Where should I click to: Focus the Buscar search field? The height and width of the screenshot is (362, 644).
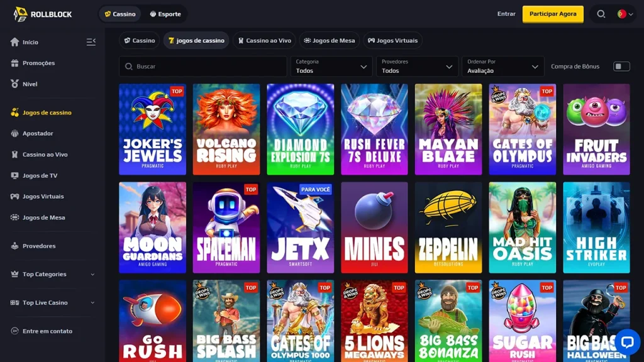[203, 67]
